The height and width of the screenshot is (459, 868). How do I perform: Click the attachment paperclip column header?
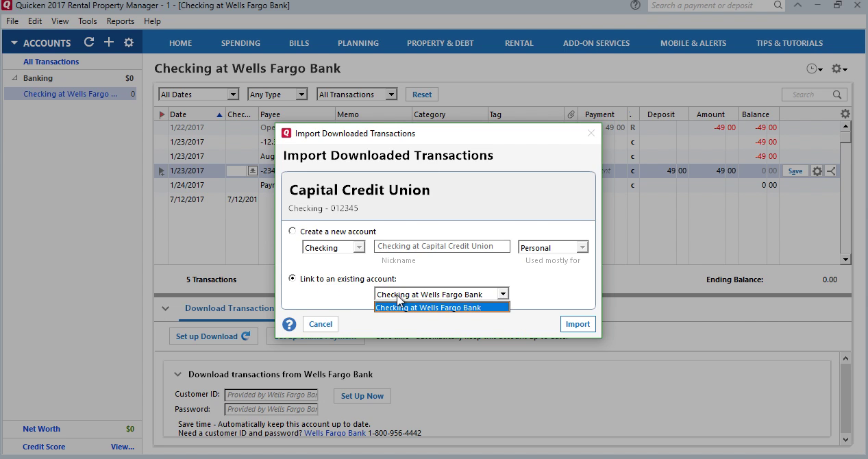pos(571,114)
